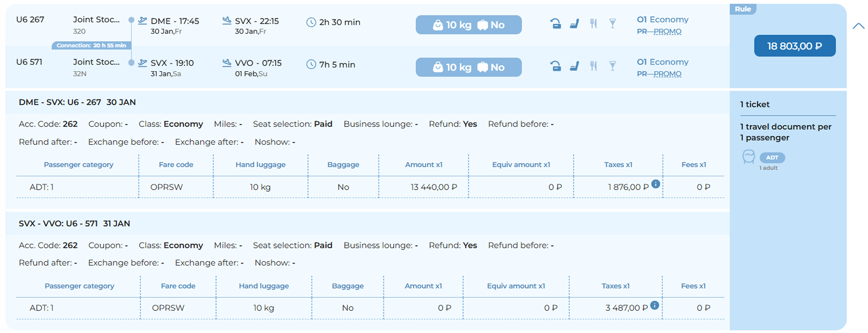Open the Rule tab above the price
This screenshot has width=868, height=333.
pyautogui.click(x=743, y=9)
